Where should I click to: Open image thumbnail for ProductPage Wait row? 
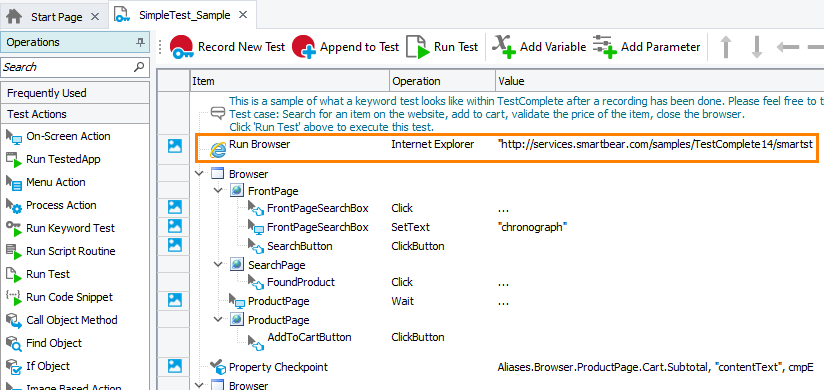coord(174,300)
